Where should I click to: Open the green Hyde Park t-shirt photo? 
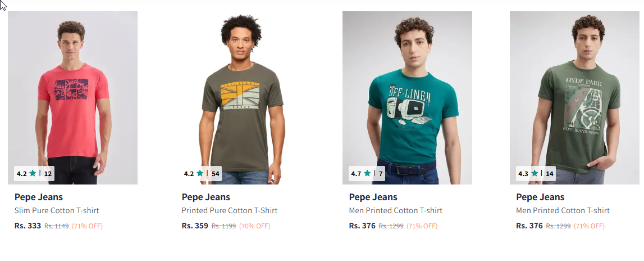(x=574, y=96)
